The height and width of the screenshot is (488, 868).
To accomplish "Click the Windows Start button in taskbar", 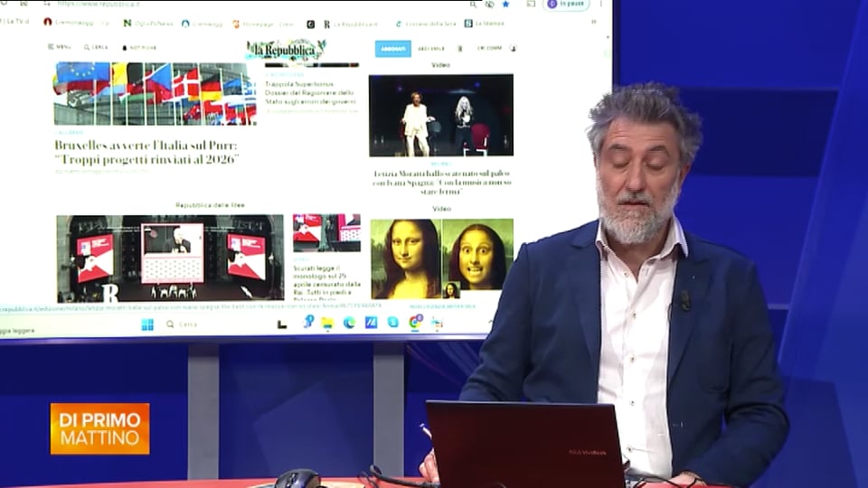I will click(x=147, y=324).
